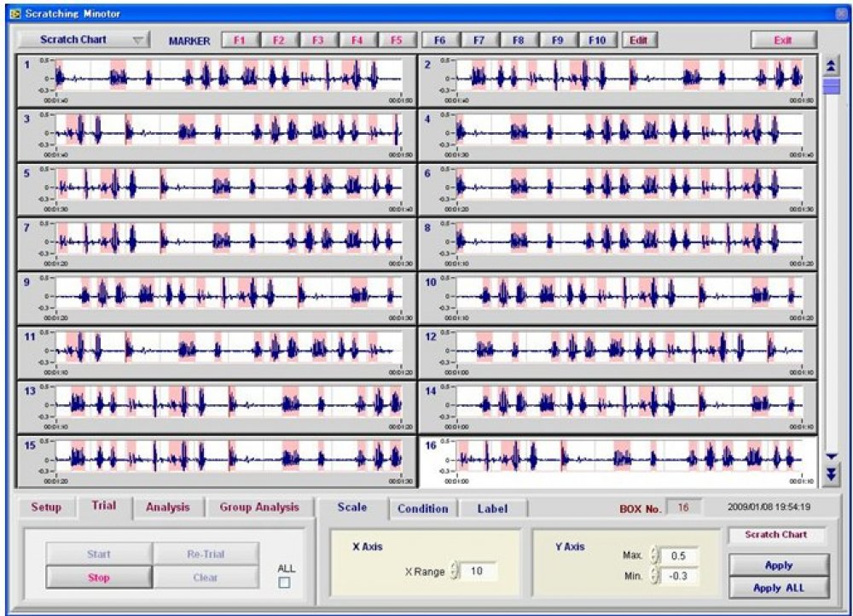Screen dimensions: 853x616
Task: Click the Stop trial button
Action: coord(98,578)
